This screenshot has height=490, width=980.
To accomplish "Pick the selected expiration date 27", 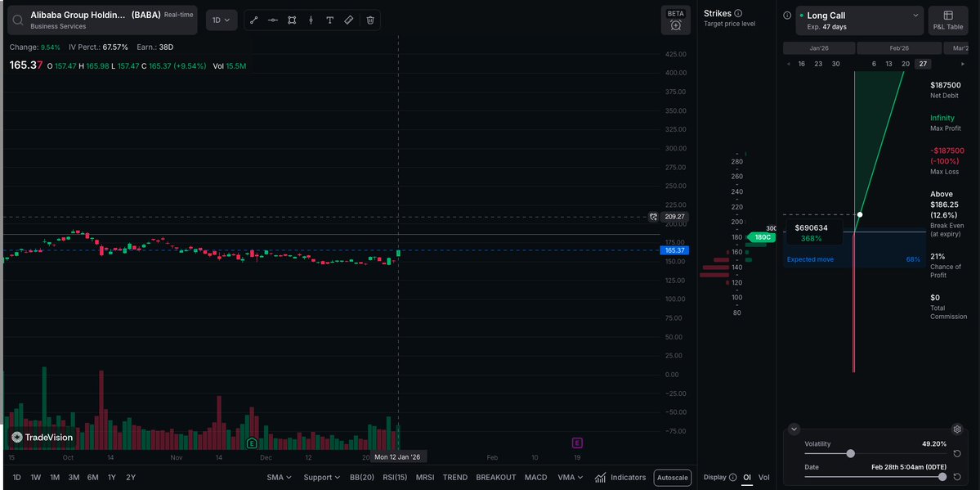I will coord(923,64).
